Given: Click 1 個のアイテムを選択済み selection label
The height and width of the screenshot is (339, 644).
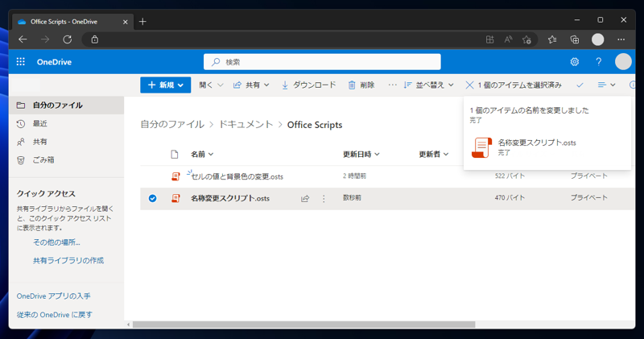Looking at the screenshot, I should pyautogui.click(x=519, y=85).
